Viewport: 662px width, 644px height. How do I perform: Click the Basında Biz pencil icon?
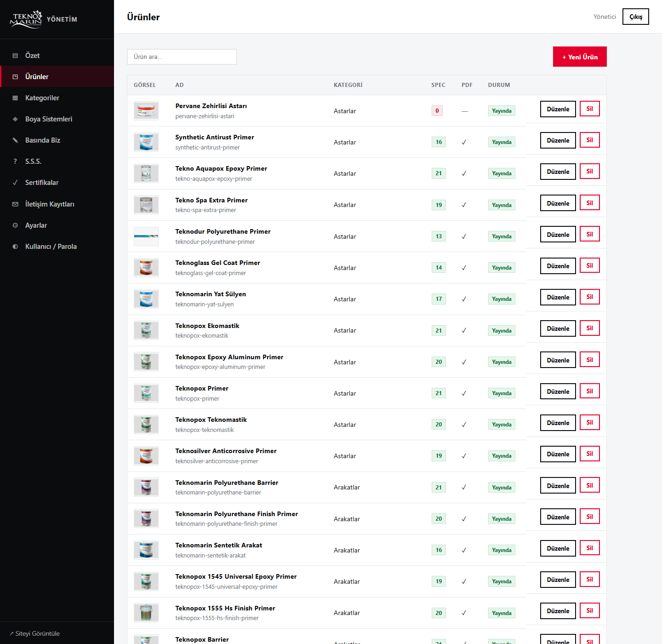[x=15, y=140]
